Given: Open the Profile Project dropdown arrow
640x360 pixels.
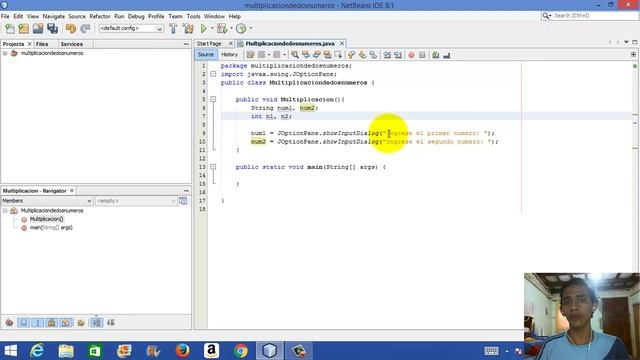Looking at the screenshot, I should coord(251,29).
